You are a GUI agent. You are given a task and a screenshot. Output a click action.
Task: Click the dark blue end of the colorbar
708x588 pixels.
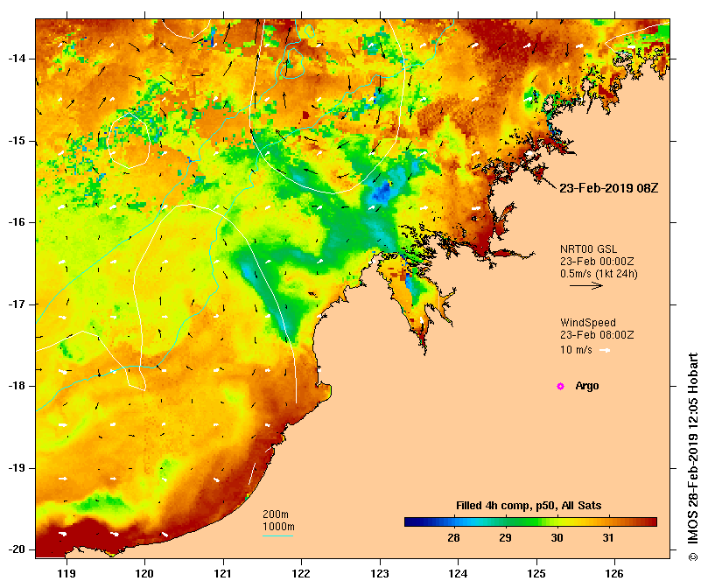click(412, 522)
